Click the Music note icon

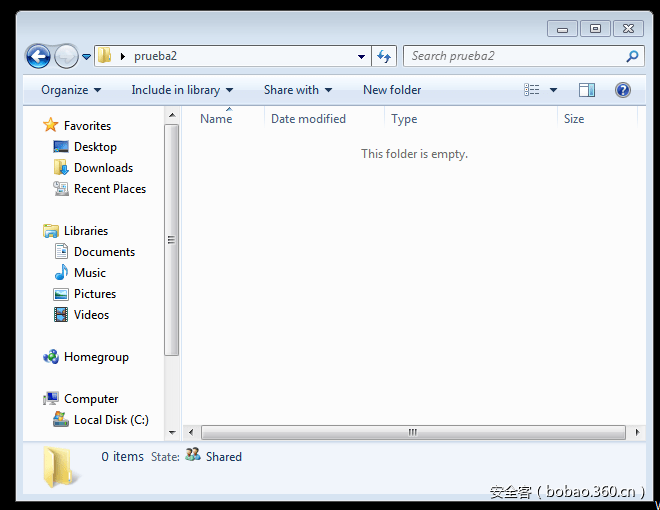[x=61, y=272]
